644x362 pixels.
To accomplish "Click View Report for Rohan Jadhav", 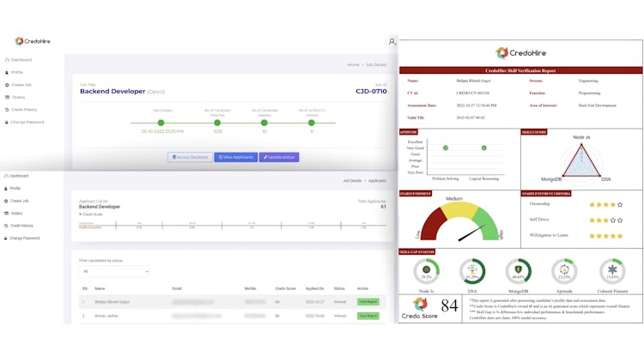I will pyautogui.click(x=368, y=316).
